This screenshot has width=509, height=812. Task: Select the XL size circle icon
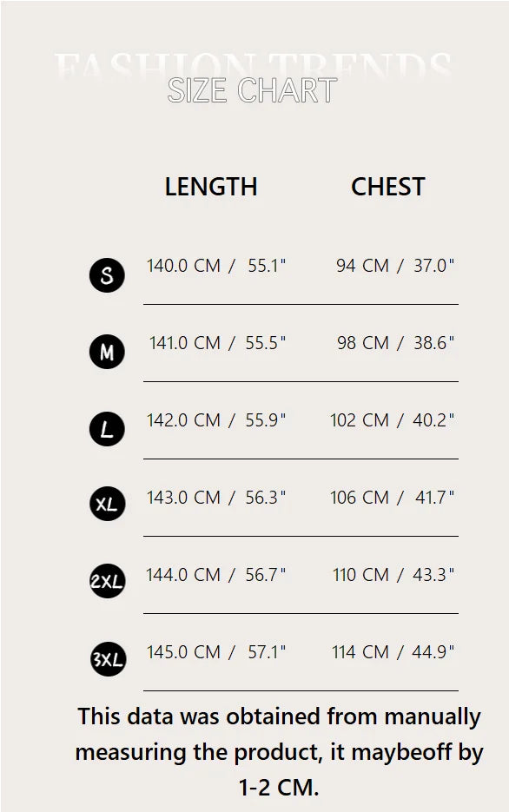tap(107, 504)
